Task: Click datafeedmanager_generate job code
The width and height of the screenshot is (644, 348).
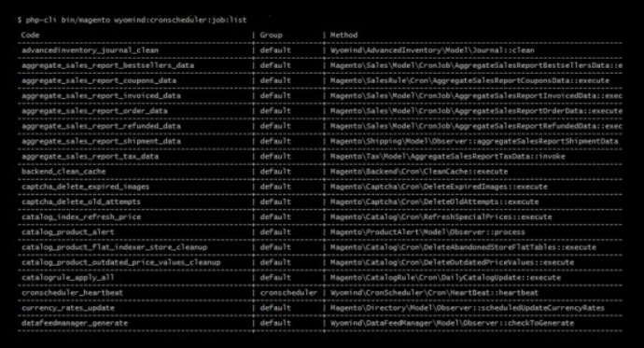Action: tap(75, 323)
